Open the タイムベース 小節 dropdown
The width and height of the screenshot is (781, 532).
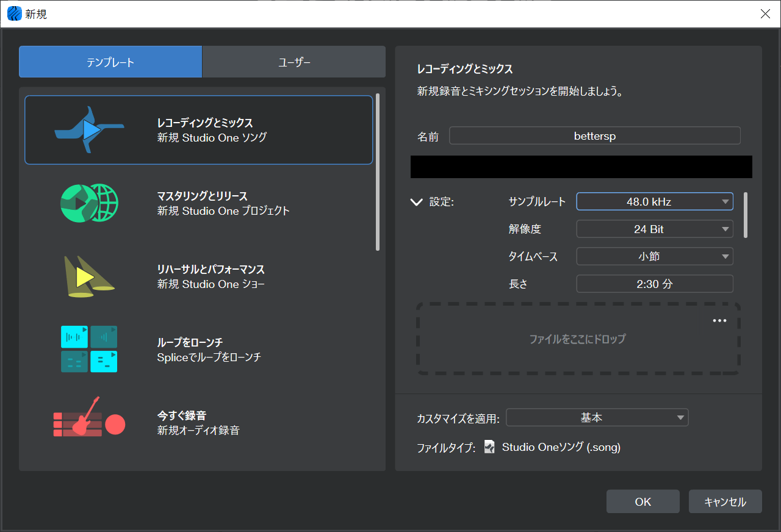point(655,256)
